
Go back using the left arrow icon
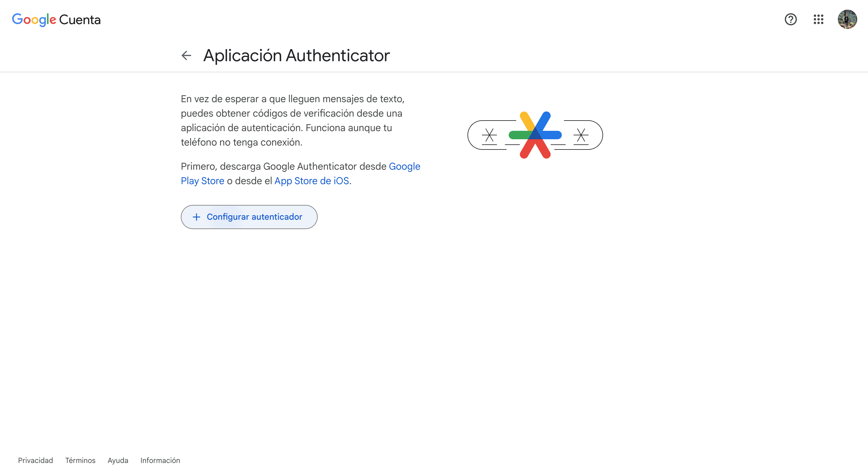186,55
